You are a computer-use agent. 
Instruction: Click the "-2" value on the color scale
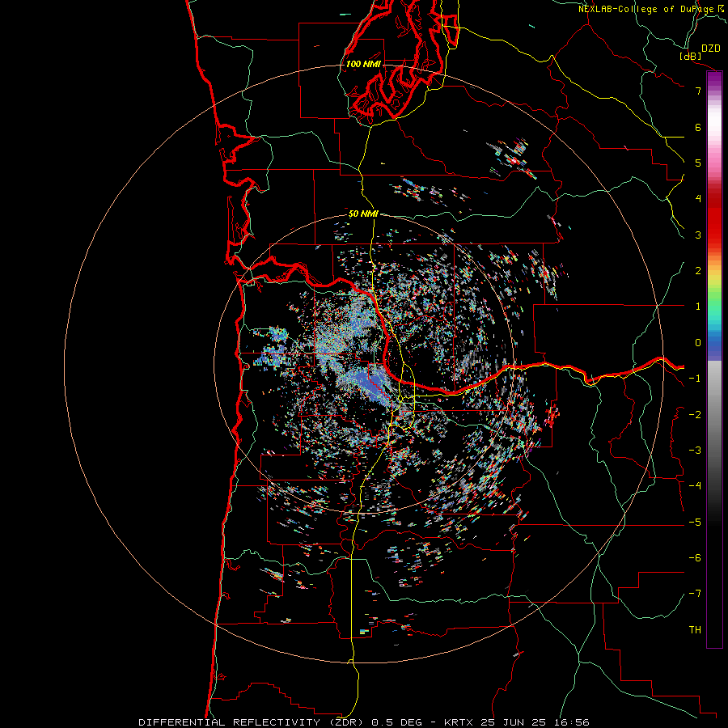point(695,415)
